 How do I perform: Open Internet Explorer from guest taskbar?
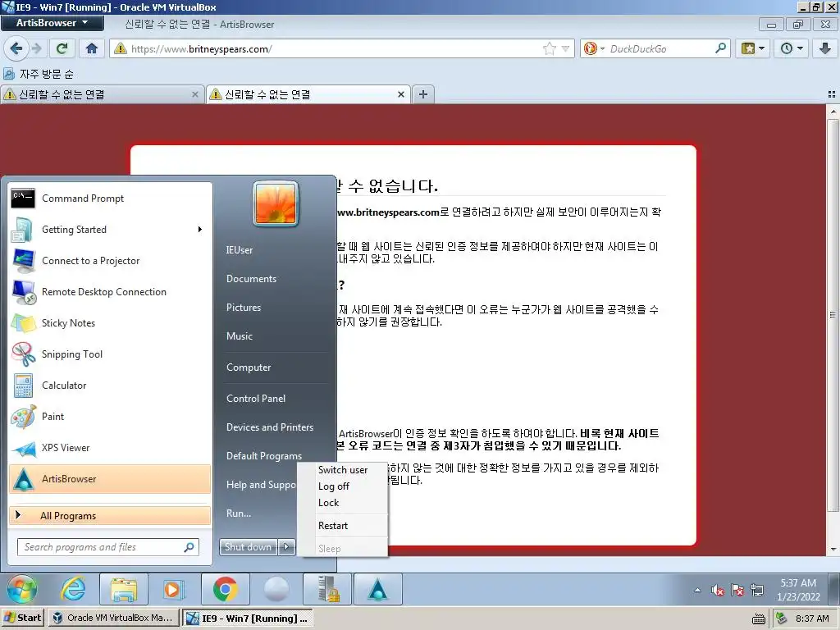click(73, 589)
